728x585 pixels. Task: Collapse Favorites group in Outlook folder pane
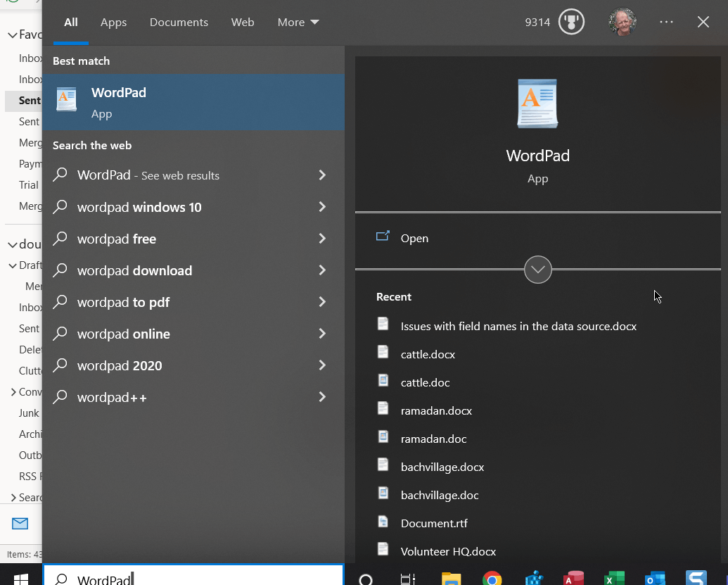tap(13, 35)
